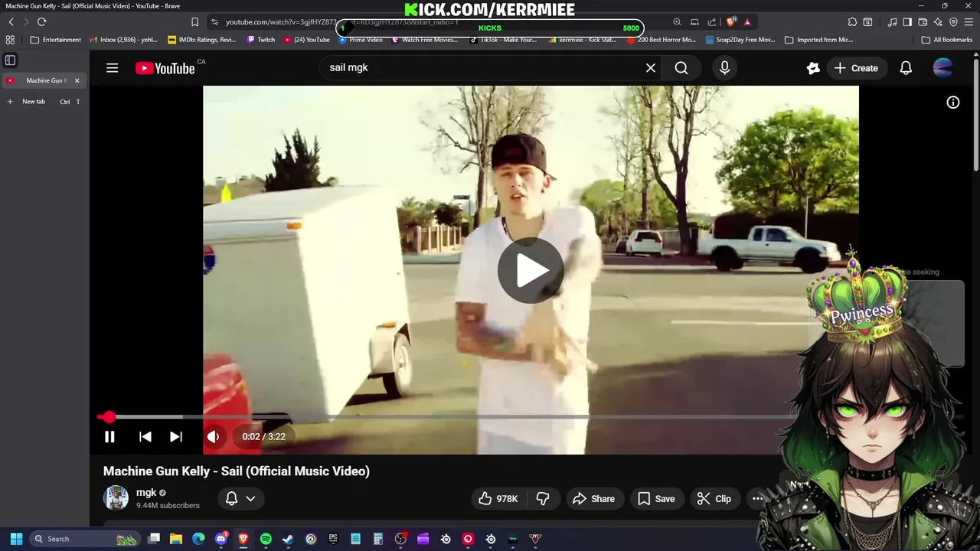This screenshot has height=551, width=980.
Task: Click Create button in YouTube header
Action: [856, 68]
